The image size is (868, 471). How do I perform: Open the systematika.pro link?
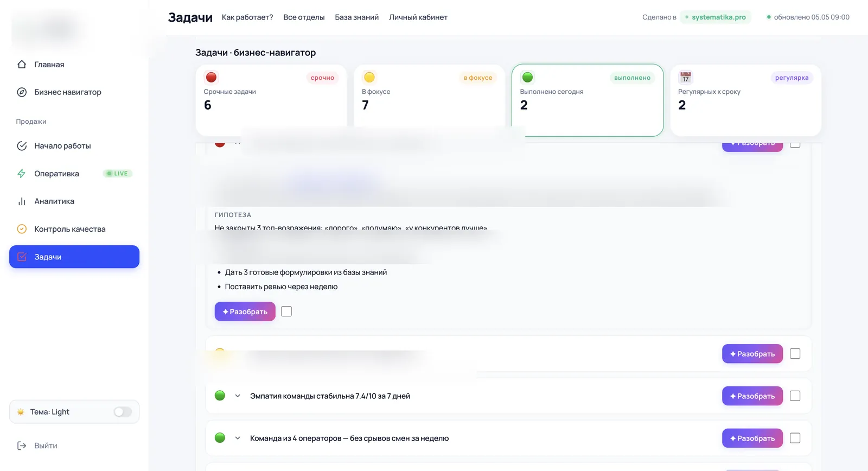tap(715, 17)
